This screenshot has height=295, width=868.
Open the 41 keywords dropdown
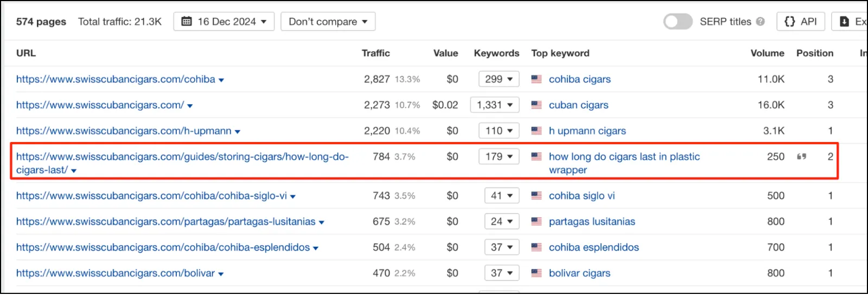click(x=502, y=196)
